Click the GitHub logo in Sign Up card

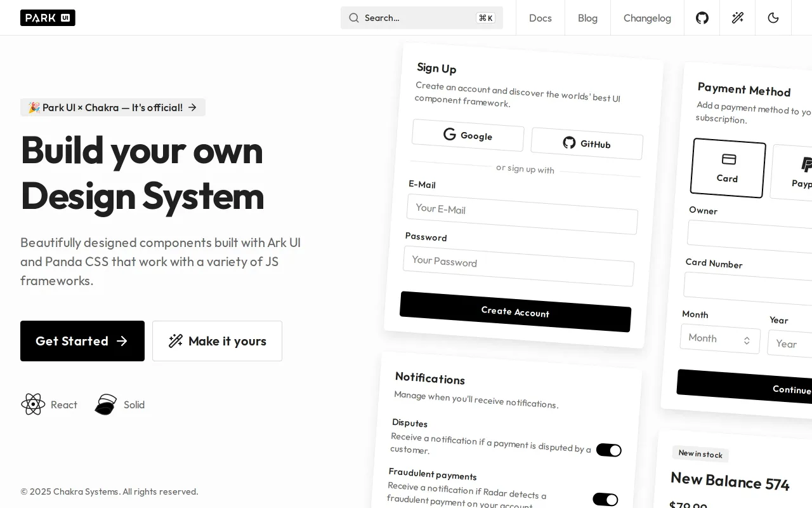click(569, 142)
